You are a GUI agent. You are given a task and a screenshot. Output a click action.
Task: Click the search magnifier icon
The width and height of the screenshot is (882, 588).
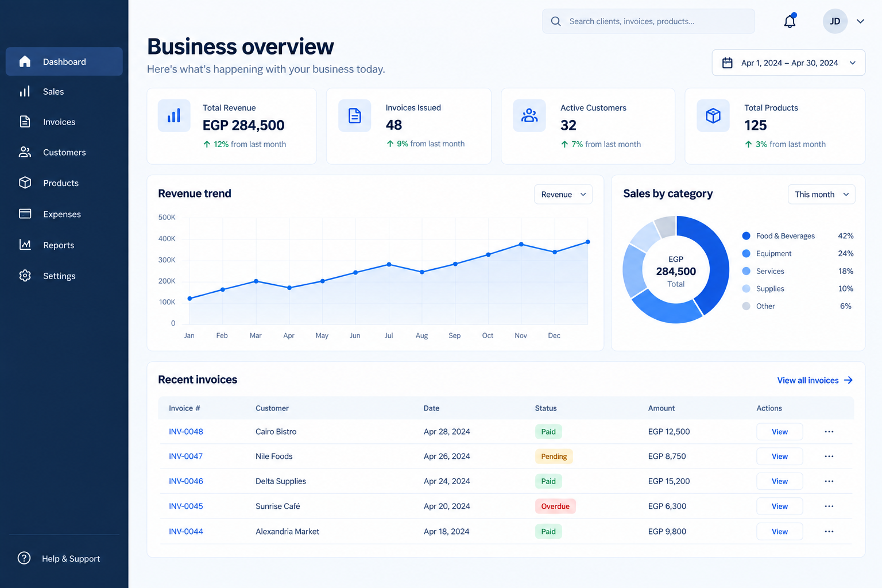click(x=556, y=21)
